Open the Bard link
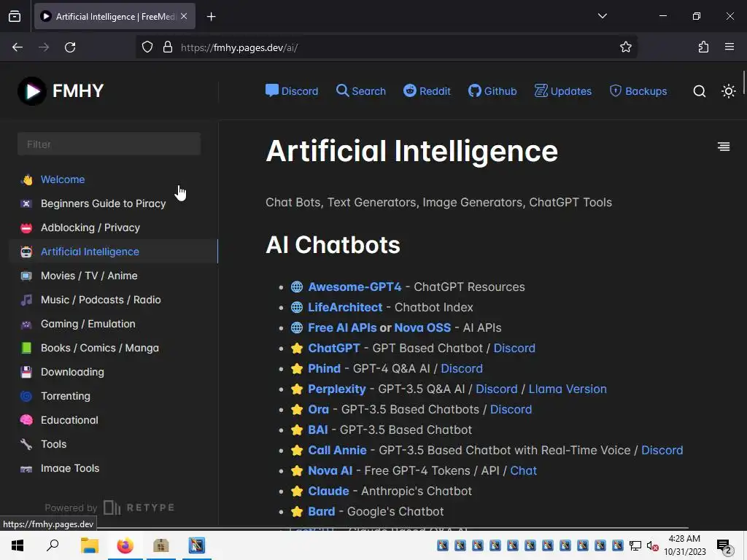 pos(322,511)
